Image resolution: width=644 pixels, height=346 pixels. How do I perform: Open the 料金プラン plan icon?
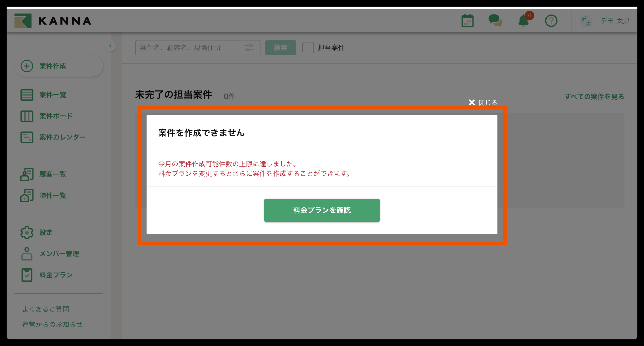tap(27, 275)
